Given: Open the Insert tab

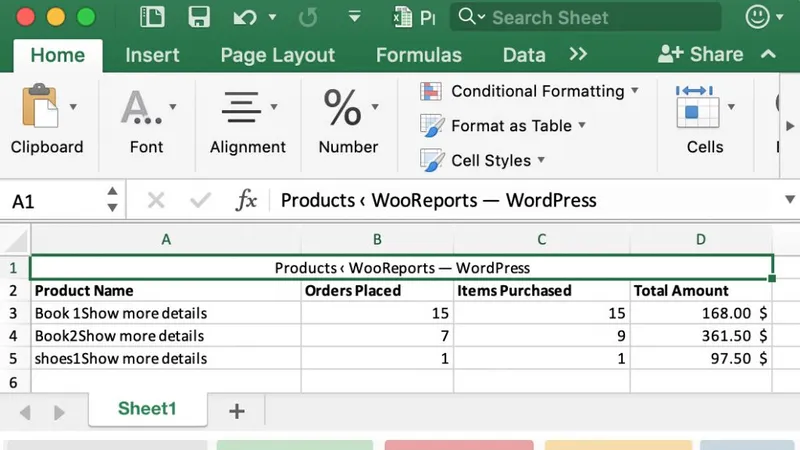Looking at the screenshot, I should [152, 55].
